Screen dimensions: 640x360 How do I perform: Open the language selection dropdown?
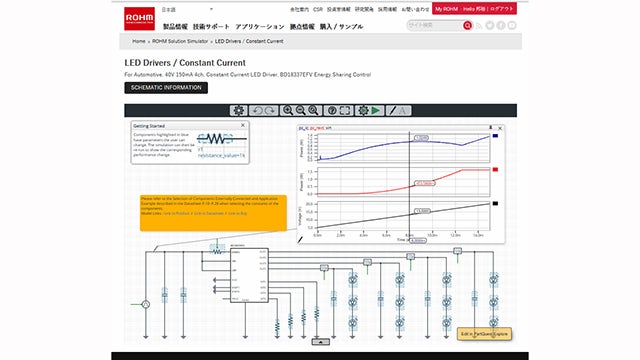tap(187, 9)
